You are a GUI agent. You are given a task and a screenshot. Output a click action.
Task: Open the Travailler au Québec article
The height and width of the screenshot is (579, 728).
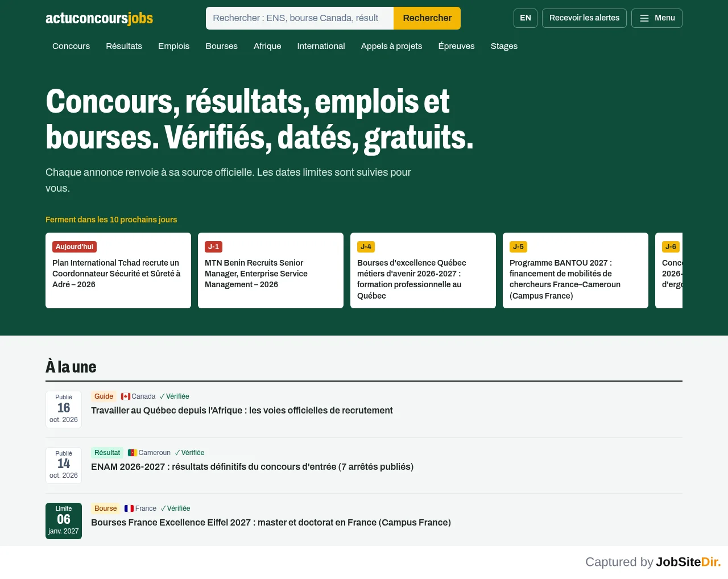(242, 411)
